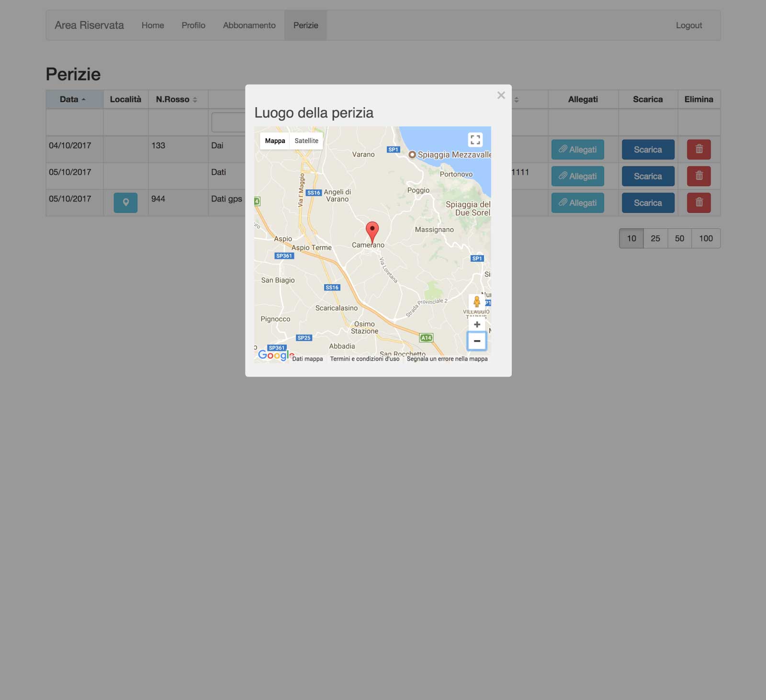The height and width of the screenshot is (700, 766).
Task: Delete the 944 row with trash icon
Action: [x=699, y=203]
